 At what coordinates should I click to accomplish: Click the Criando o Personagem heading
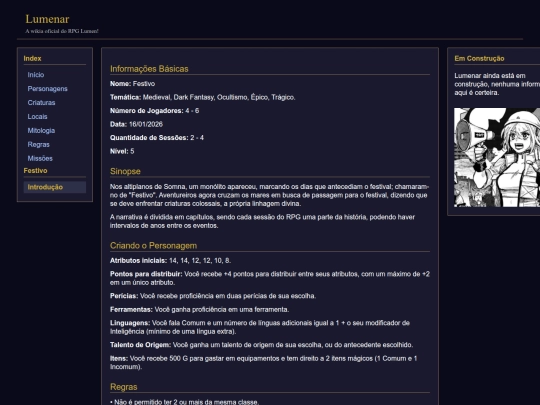[154, 246]
